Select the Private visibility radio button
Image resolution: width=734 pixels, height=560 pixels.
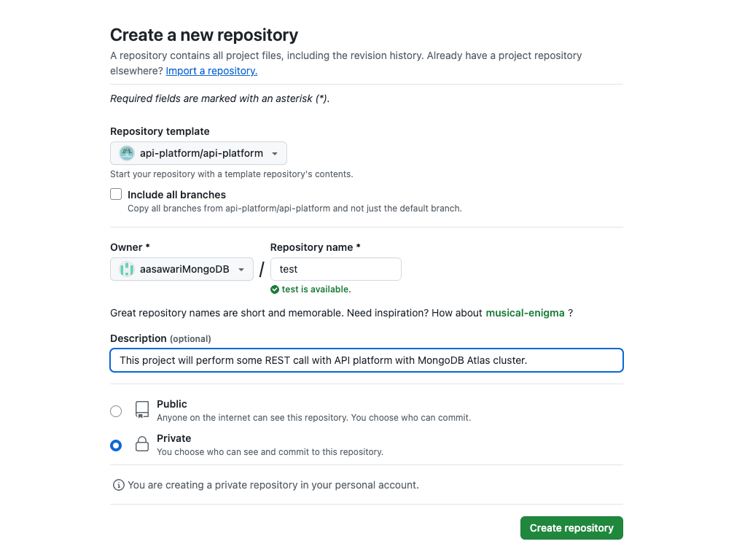click(116, 445)
